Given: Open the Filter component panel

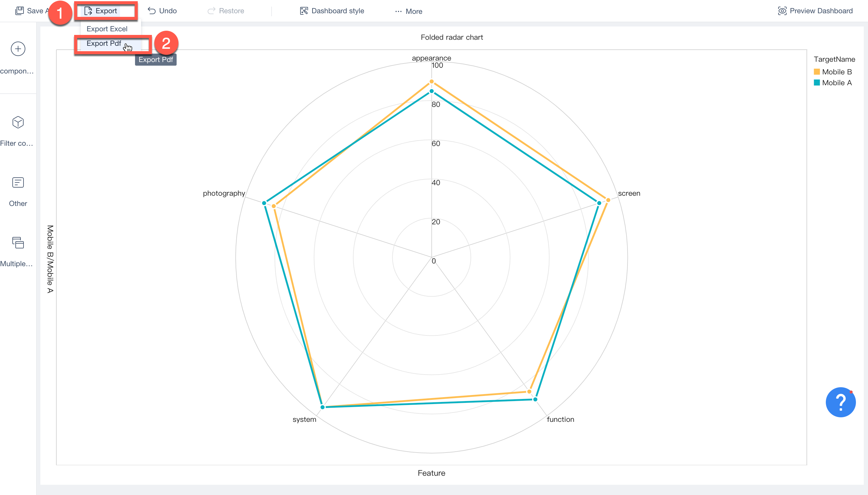Looking at the screenshot, I should (x=17, y=123).
